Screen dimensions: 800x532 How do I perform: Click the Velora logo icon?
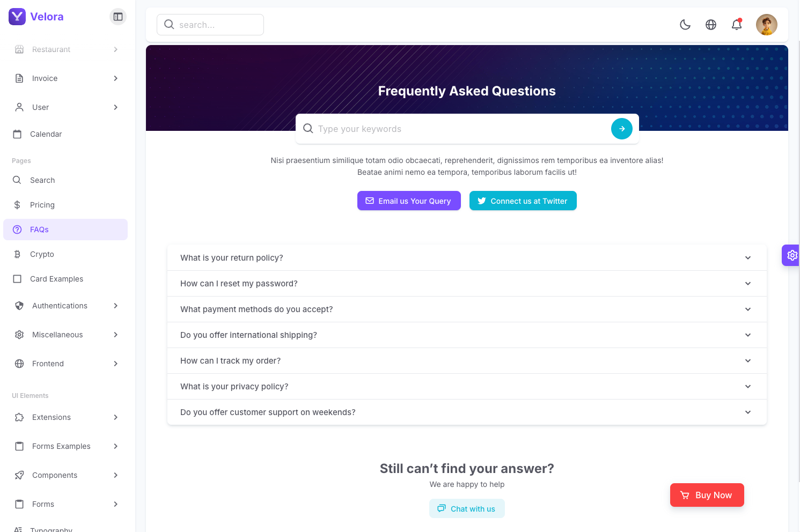click(17, 17)
